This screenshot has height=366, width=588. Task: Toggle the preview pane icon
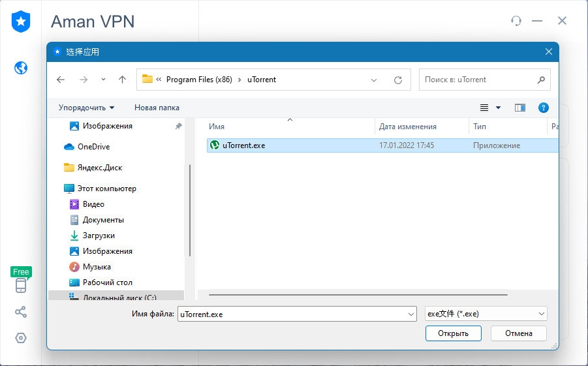(x=519, y=108)
